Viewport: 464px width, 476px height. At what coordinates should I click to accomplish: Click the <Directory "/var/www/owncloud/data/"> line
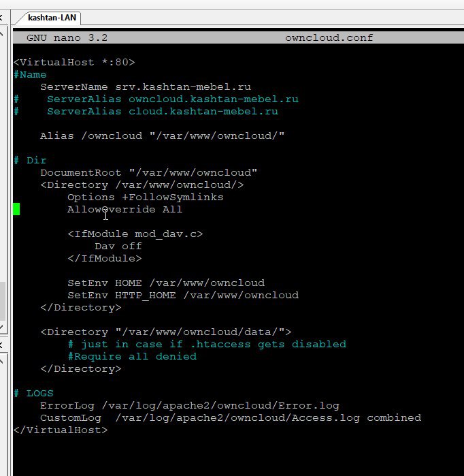pos(166,332)
